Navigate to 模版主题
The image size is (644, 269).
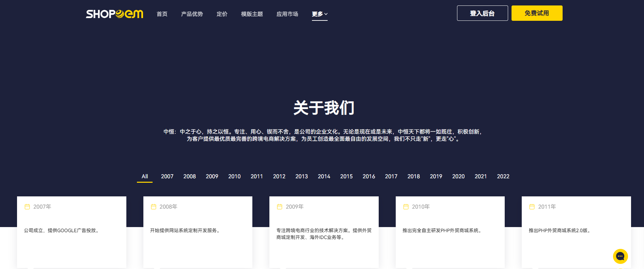(x=252, y=14)
